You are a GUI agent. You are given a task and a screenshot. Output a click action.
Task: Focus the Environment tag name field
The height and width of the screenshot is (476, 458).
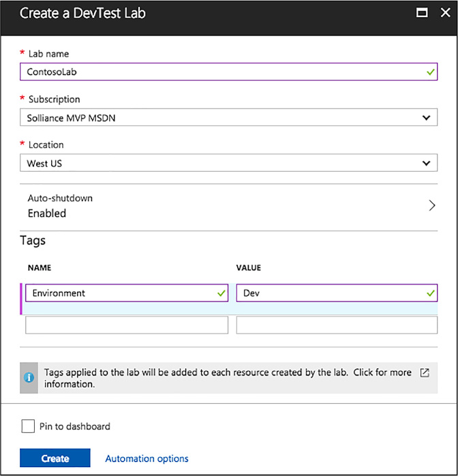127,293
